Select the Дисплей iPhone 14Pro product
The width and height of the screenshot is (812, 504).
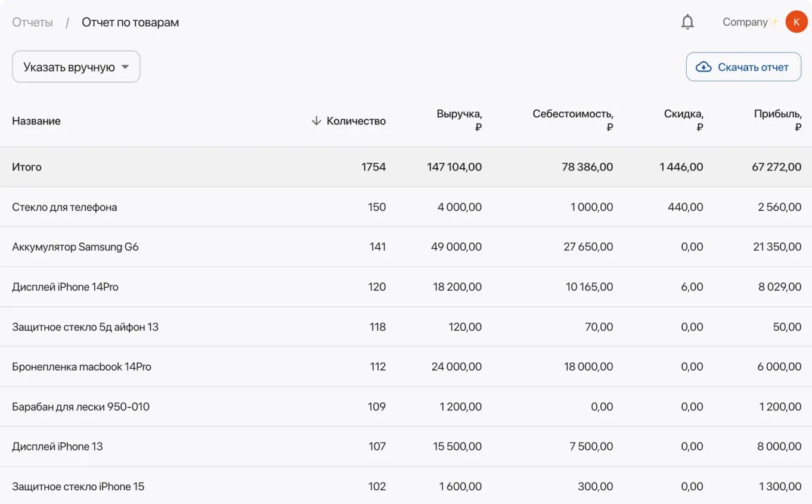[65, 287]
